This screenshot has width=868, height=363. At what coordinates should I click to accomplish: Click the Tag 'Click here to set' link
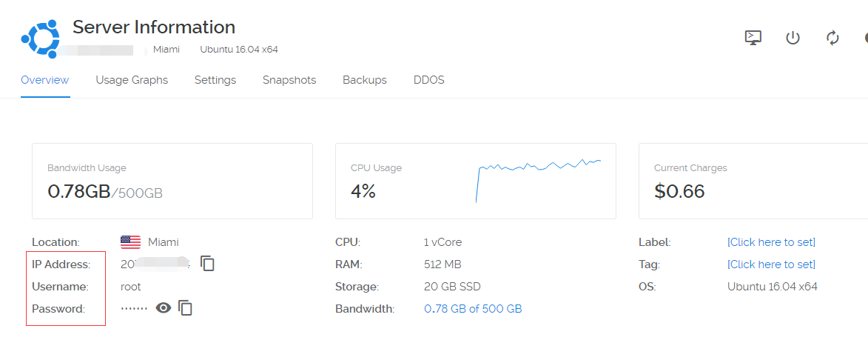771,264
